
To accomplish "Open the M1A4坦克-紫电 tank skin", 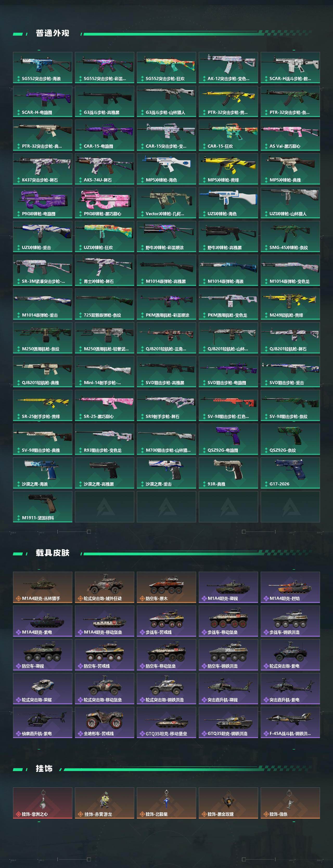I will click(42, 621).
